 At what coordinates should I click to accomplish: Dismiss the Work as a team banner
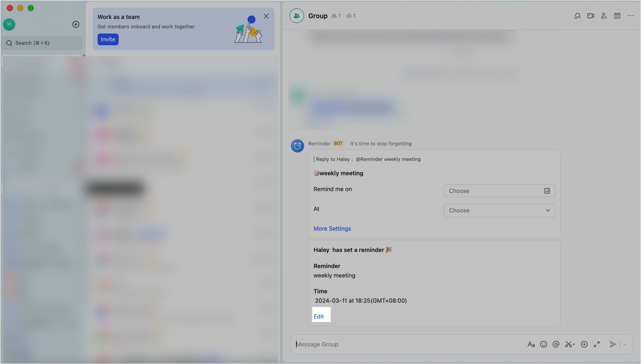click(x=266, y=16)
